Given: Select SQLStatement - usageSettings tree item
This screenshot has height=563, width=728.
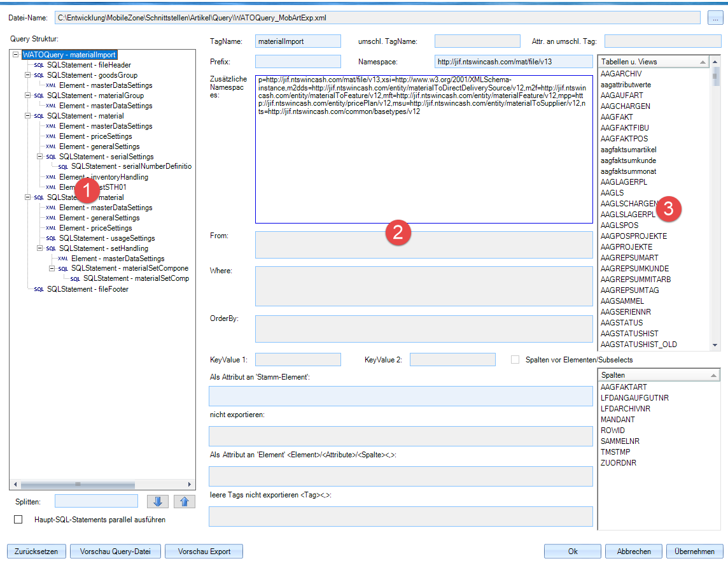Looking at the screenshot, I should tap(107, 238).
